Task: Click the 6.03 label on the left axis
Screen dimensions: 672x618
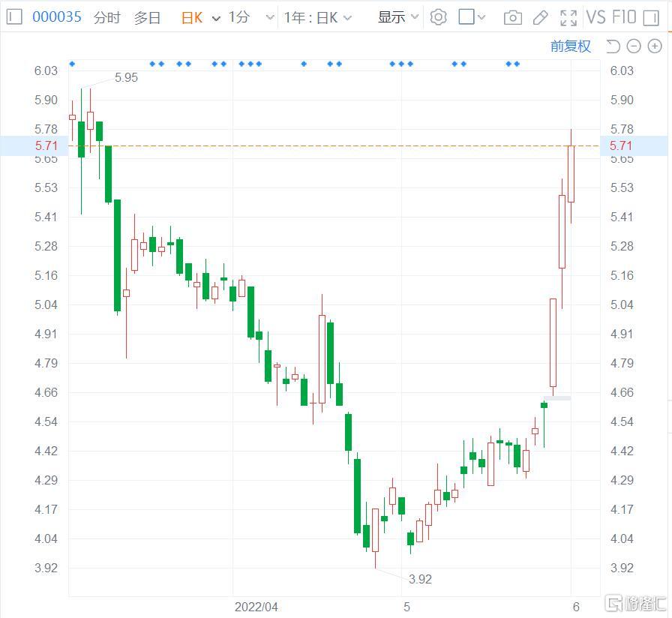Action: 46,70
